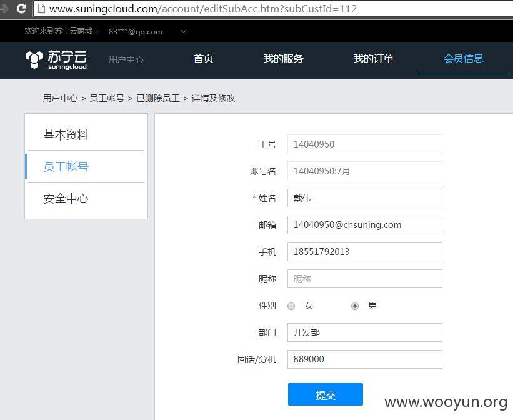Image resolution: width=513 pixels, height=420 pixels.
Task: Click the suningcloud logo
Action: (56, 60)
